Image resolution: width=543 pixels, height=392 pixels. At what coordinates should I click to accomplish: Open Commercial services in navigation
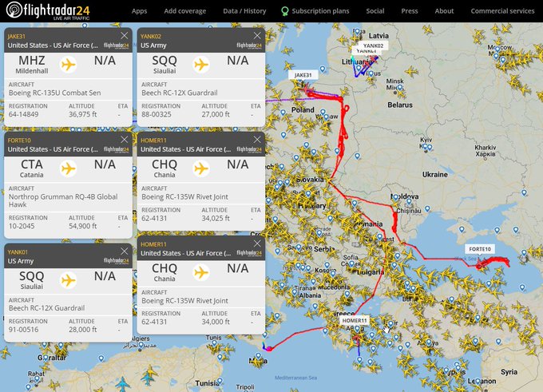coord(502,11)
